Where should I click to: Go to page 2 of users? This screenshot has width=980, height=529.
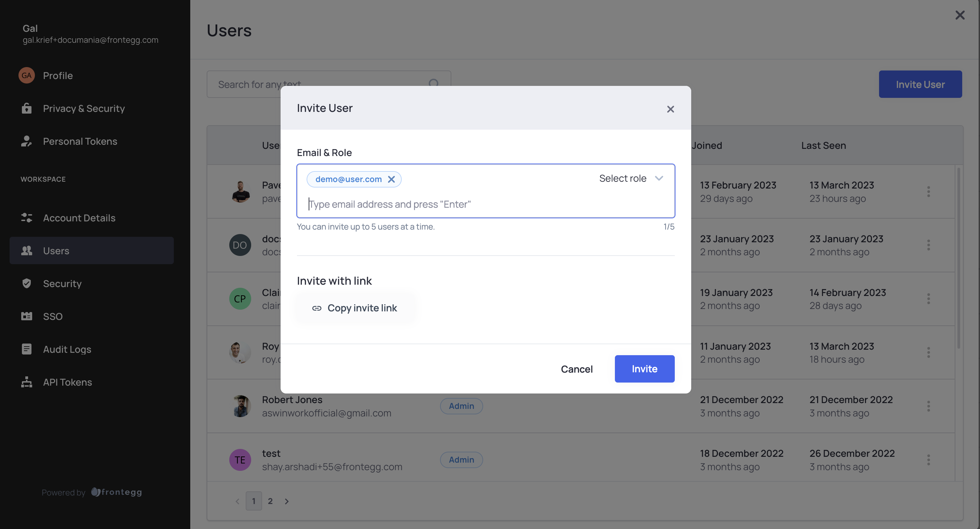(x=270, y=501)
